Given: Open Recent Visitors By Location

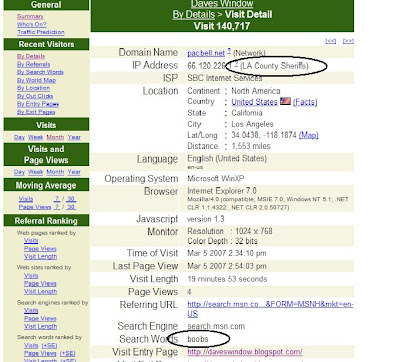Looking at the screenshot, I should (33, 88).
